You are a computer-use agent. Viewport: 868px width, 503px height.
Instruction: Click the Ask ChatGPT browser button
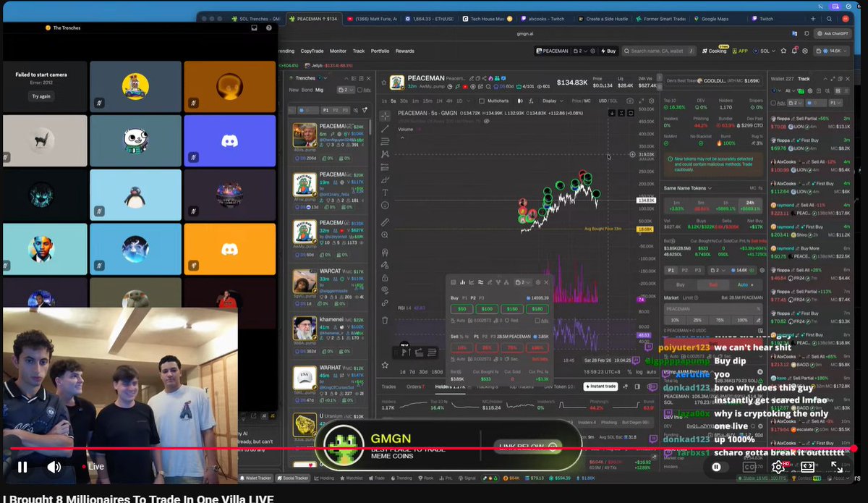coord(833,33)
